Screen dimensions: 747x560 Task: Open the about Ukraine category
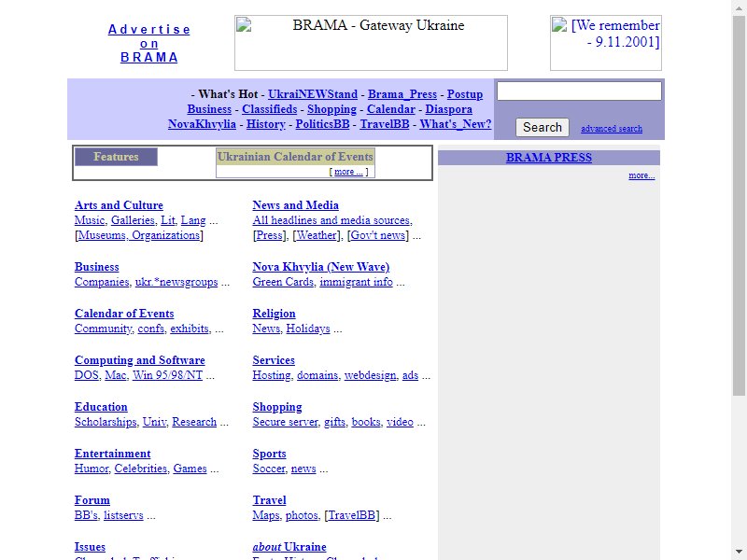289,547
